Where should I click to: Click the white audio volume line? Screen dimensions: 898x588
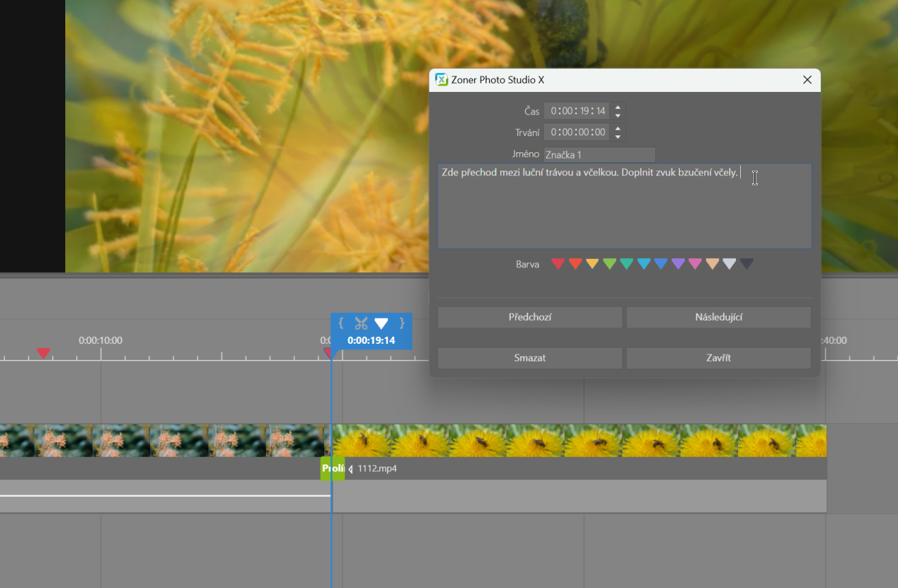tap(165, 495)
